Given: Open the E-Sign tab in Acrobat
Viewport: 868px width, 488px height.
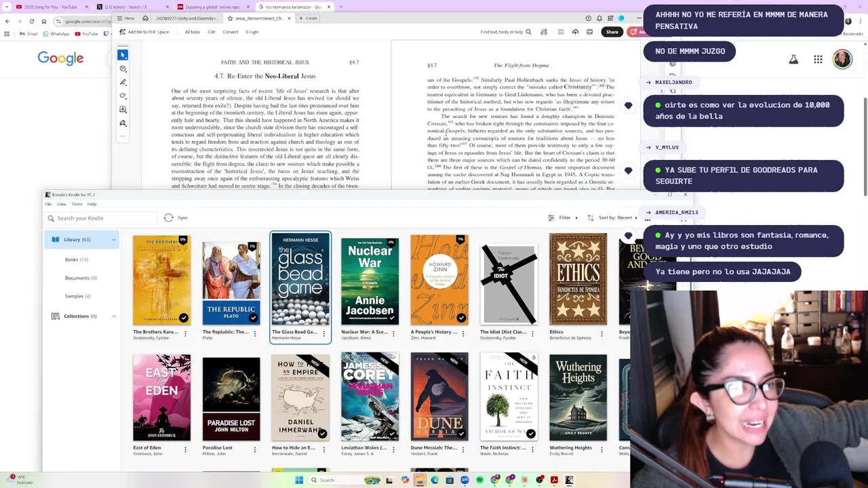Looking at the screenshot, I should (252, 32).
